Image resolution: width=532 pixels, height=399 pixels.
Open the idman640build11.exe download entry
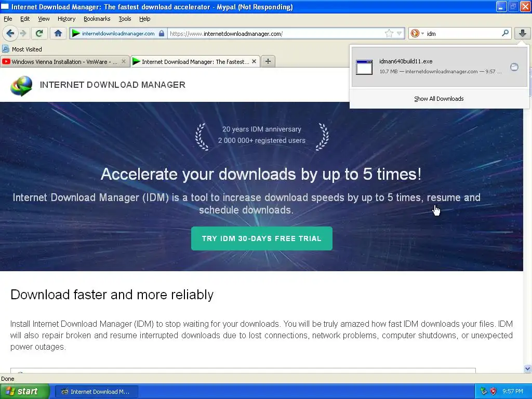440,67
